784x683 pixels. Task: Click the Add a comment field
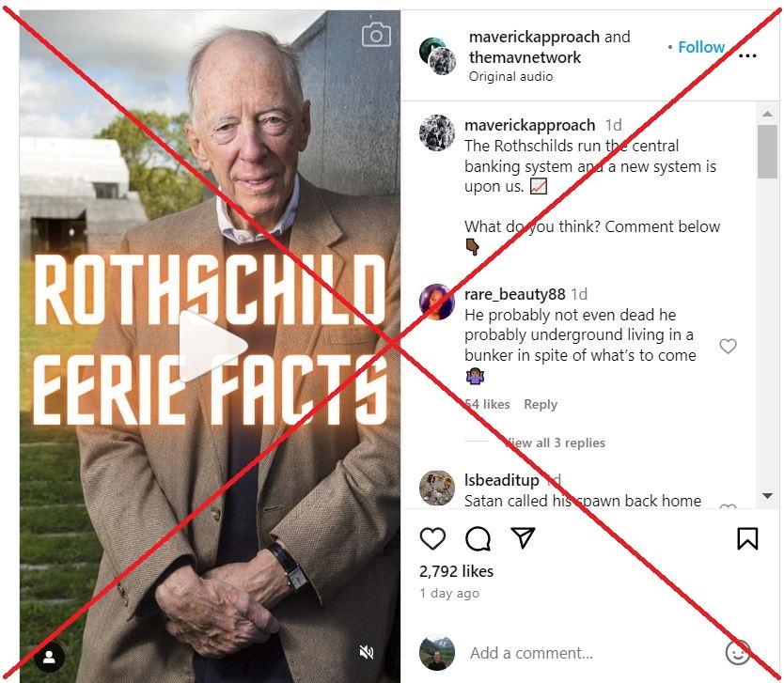click(590, 653)
